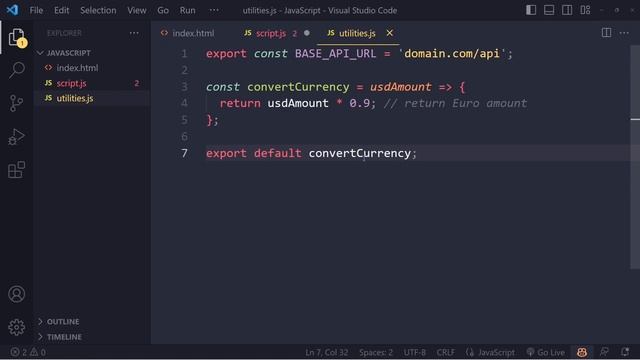Click line number 7 in gutter
640x360 pixels.
[184, 153]
